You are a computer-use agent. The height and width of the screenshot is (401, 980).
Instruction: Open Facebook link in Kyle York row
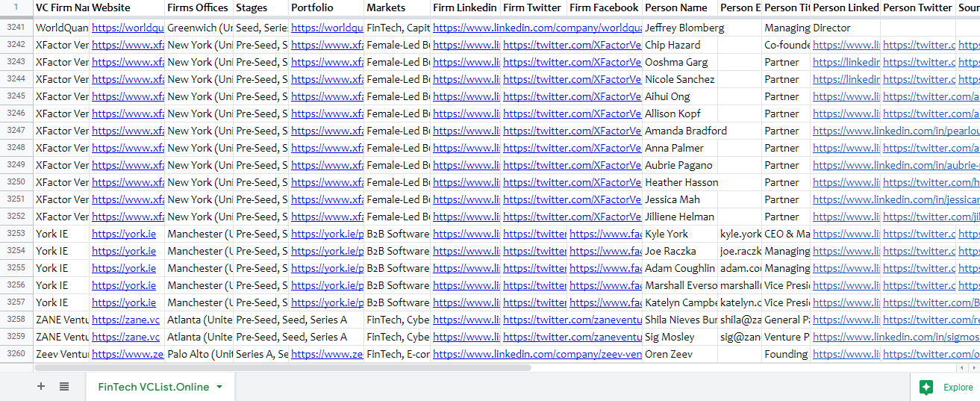[x=605, y=234]
